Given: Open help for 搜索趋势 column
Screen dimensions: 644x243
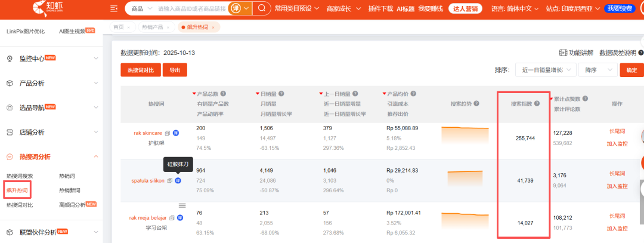Looking at the screenshot, I should tap(476, 104).
